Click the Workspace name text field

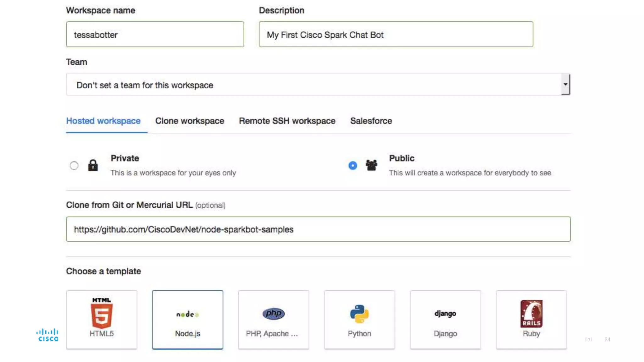(x=155, y=35)
